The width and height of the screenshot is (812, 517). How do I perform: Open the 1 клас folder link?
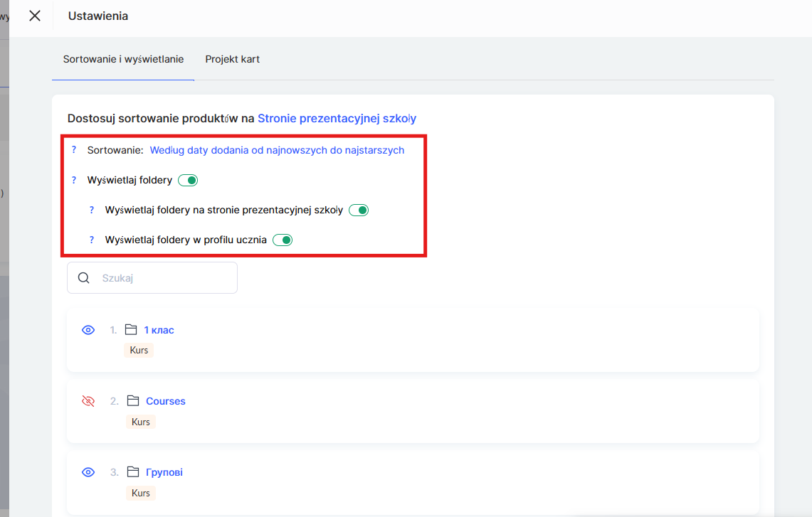point(159,330)
